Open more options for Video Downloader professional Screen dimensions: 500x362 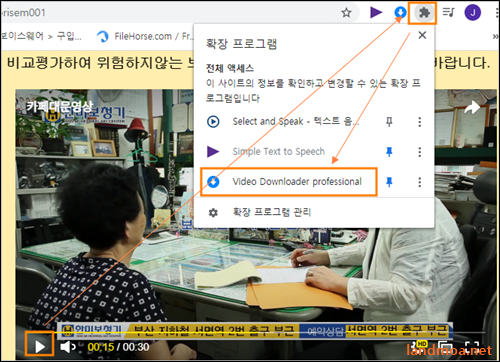(x=419, y=182)
